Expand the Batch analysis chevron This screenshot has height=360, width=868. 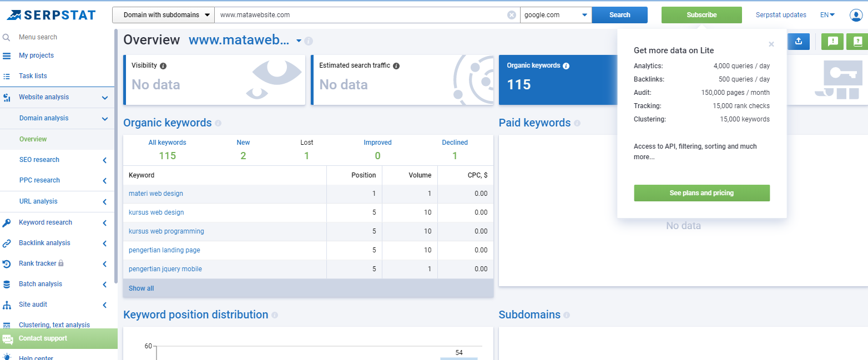click(x=105, y=285)
